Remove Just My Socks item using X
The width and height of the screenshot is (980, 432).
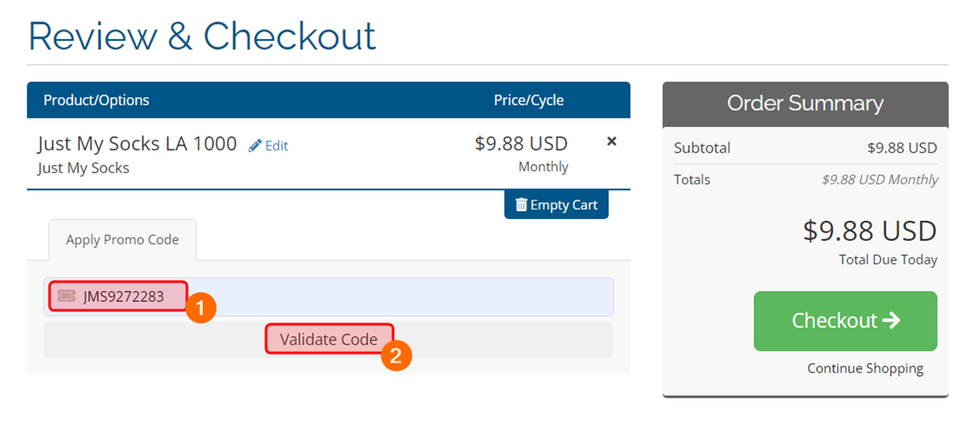pos(612,141)
